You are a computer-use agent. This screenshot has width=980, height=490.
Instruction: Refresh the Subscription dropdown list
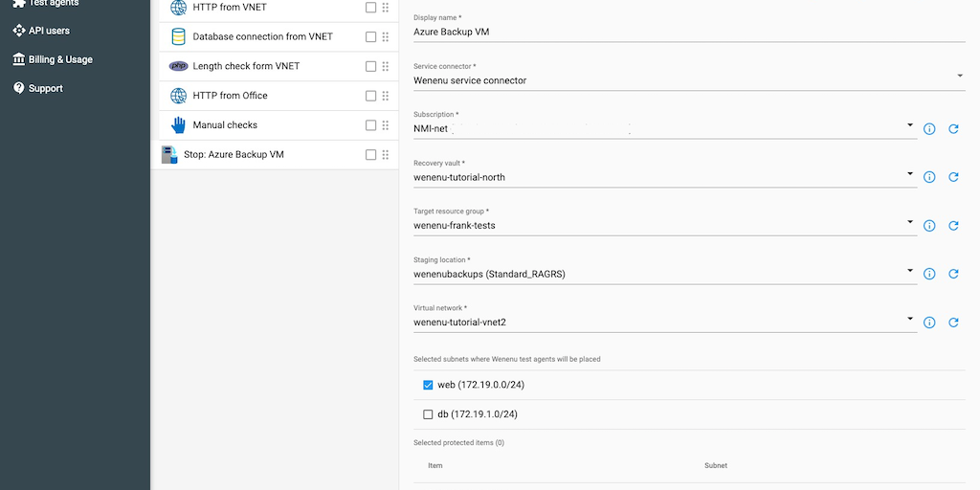tap(953, 128)
